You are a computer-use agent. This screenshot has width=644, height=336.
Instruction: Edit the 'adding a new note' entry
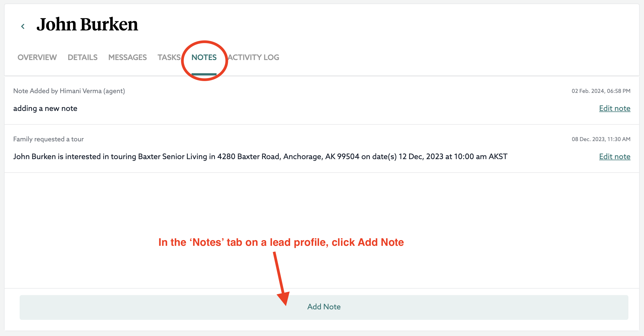click(x=614, y=108)
